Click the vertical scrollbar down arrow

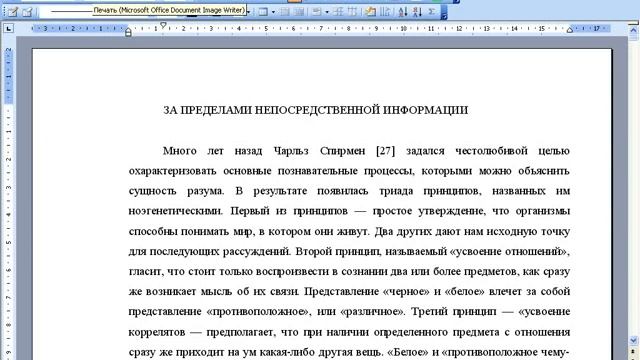click(x=633, y=340)
